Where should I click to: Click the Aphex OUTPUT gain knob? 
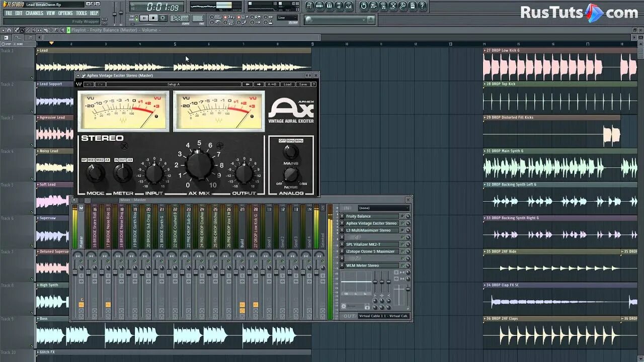click(244, 174)
